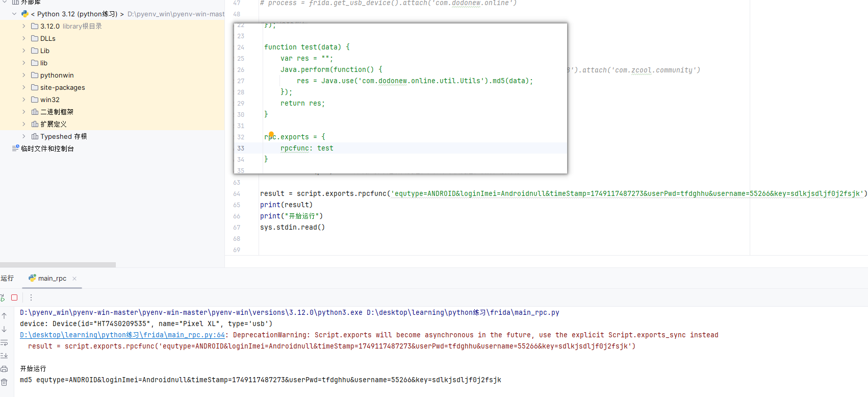
Task: Toggle scroll to end of console
Action: point(4,356)
